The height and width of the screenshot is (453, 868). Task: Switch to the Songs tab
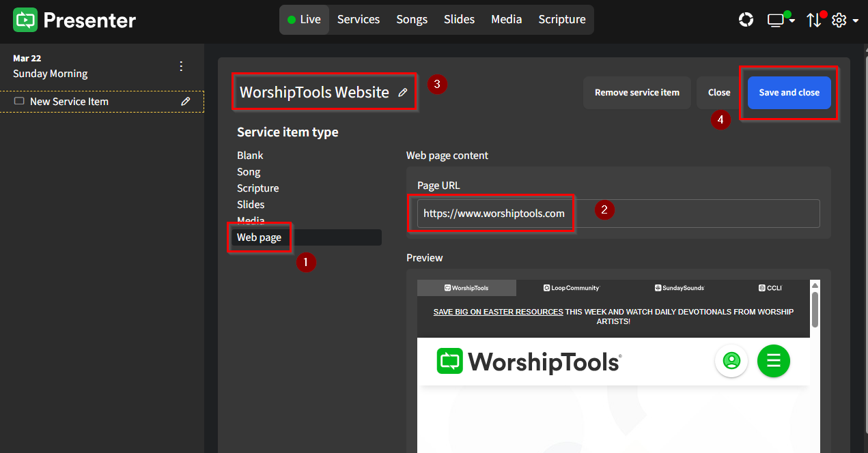tap(411, 19)
